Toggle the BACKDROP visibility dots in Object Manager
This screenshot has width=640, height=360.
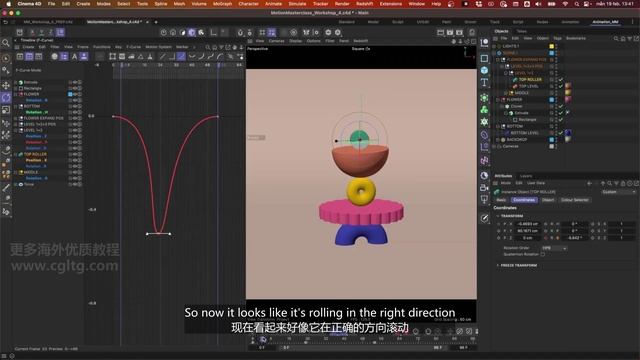(x=556, y=140)
